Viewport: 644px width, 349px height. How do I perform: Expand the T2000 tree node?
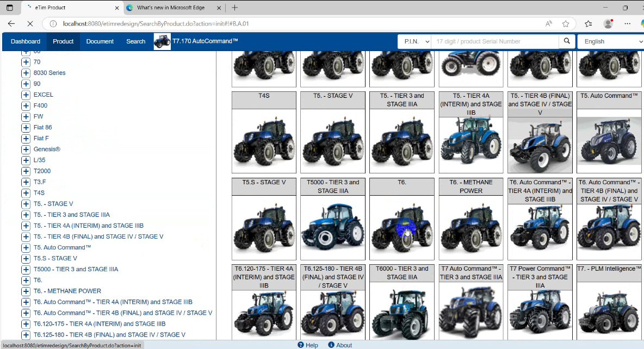[26, 171]
